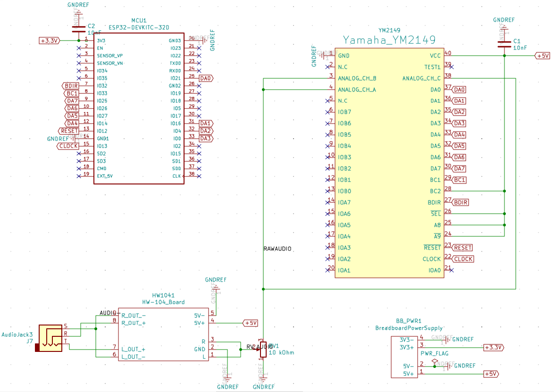Select the RESET label on ESP32 IO12
The width and height of the screenshot is (554, 392).
pyautogui.click(x=68, y=131)
